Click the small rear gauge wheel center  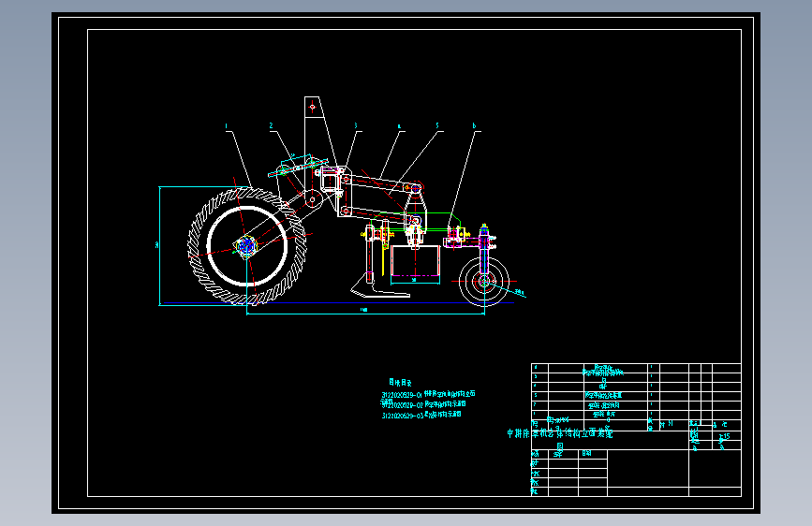[x=483, y=282]
